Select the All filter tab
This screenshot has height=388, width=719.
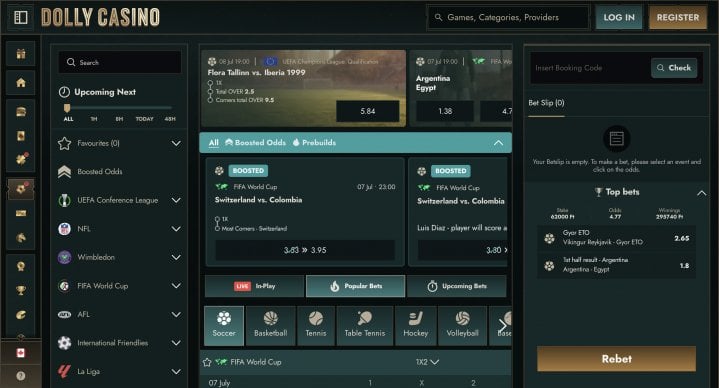(x=214, y=143)
